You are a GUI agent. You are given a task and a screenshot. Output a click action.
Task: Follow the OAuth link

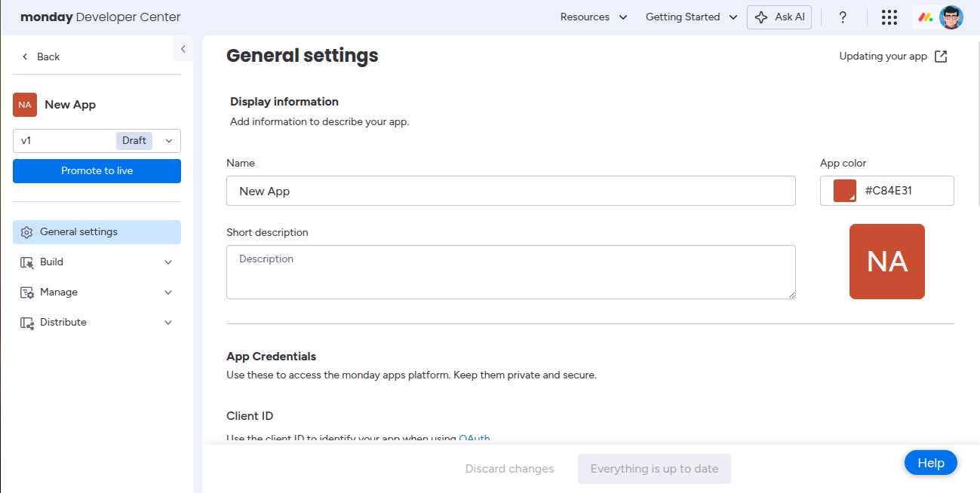475,438
